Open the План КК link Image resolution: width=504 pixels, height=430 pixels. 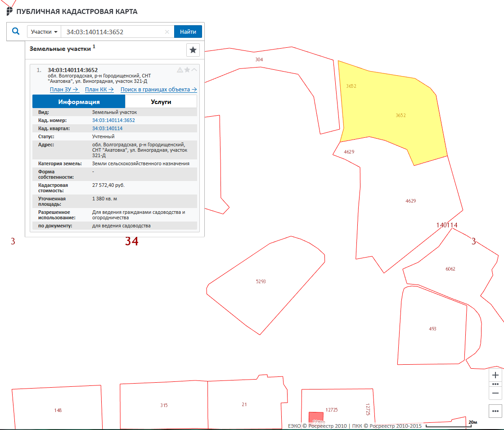click(x=99, y=90)
